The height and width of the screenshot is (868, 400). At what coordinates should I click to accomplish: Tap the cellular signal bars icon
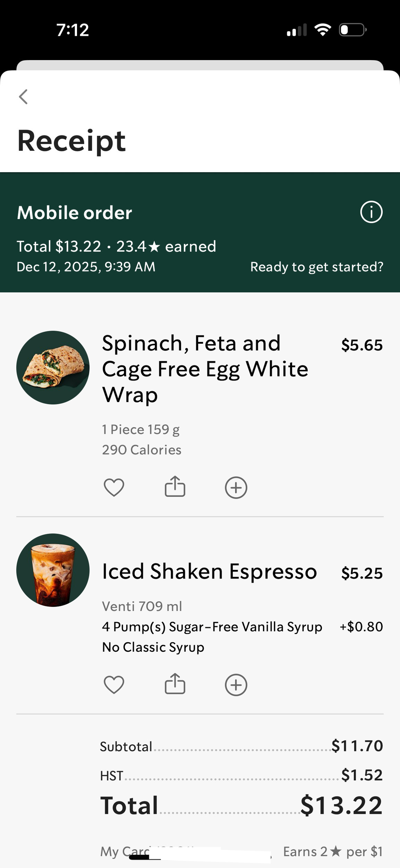tap(297, 30)
